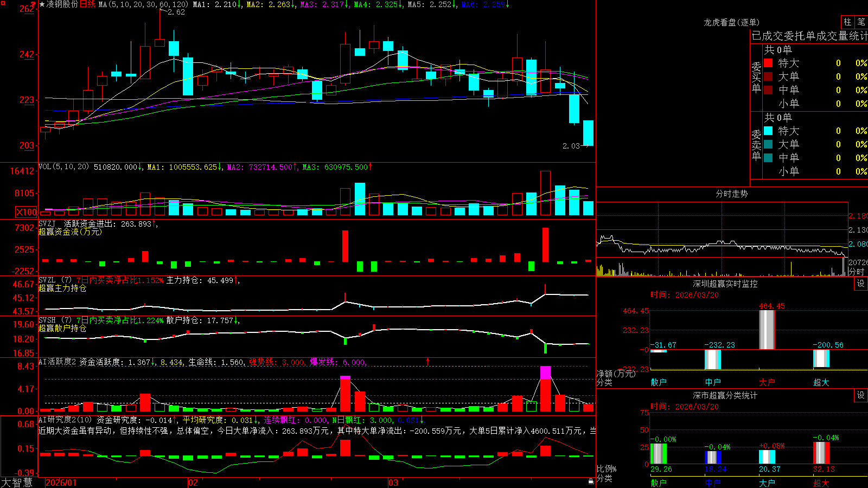Image resolution: width=868 pixels, height=488 pixels.
Task: Click the 464.45 大户 bar in real-time monitor
Action: tap(767, 330)
